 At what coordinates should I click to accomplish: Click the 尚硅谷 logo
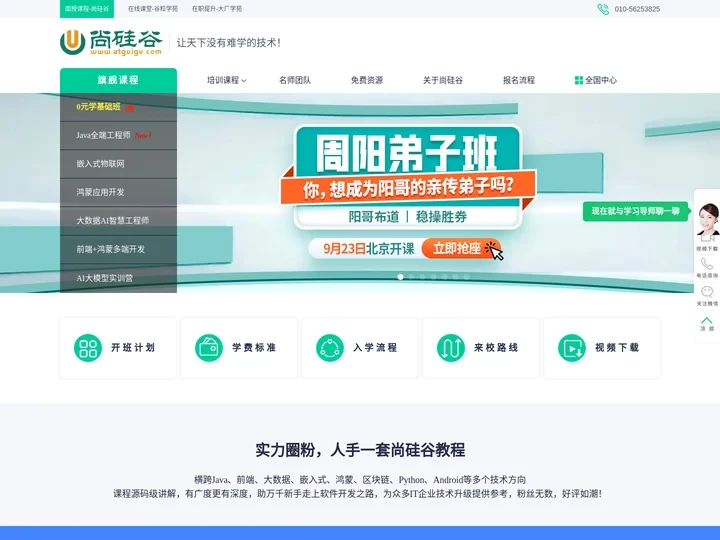pos(111,42)
